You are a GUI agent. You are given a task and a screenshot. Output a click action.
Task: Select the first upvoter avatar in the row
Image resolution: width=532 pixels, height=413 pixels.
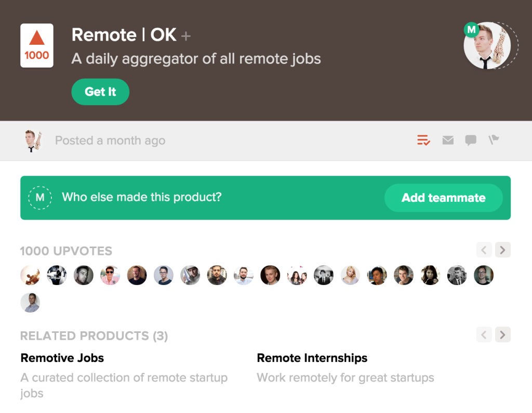(30, 275)
